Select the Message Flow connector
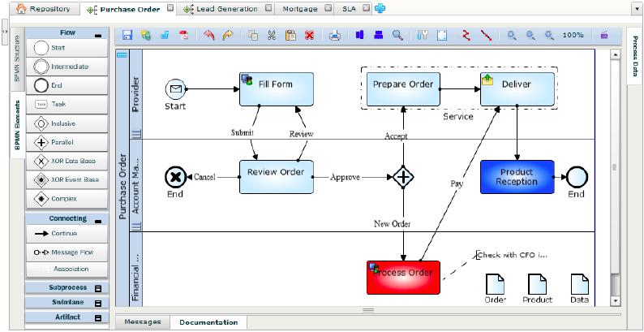The height and width of the screenshot is (332, 644). tap(67, 252)
